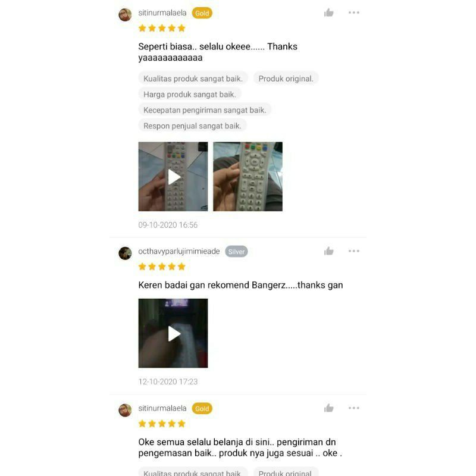The width and height of the screenshot is (476, 476).
Task: Open octhavyparlujimimieade's profile avatar
Action: pyautogui.click(x=125, y=253)
